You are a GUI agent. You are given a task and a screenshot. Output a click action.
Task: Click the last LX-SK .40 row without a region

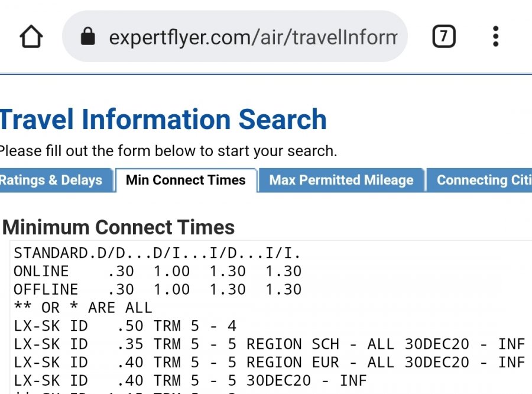pos(190,380)
